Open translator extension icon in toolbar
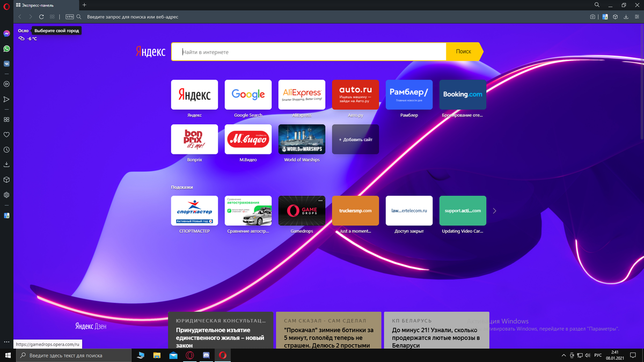 point(605,17)
